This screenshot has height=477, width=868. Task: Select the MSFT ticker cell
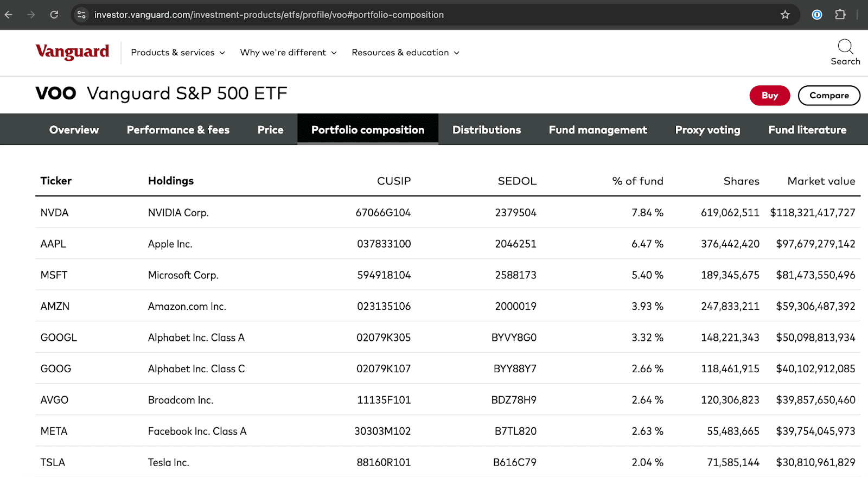click(x=54, y=275)
